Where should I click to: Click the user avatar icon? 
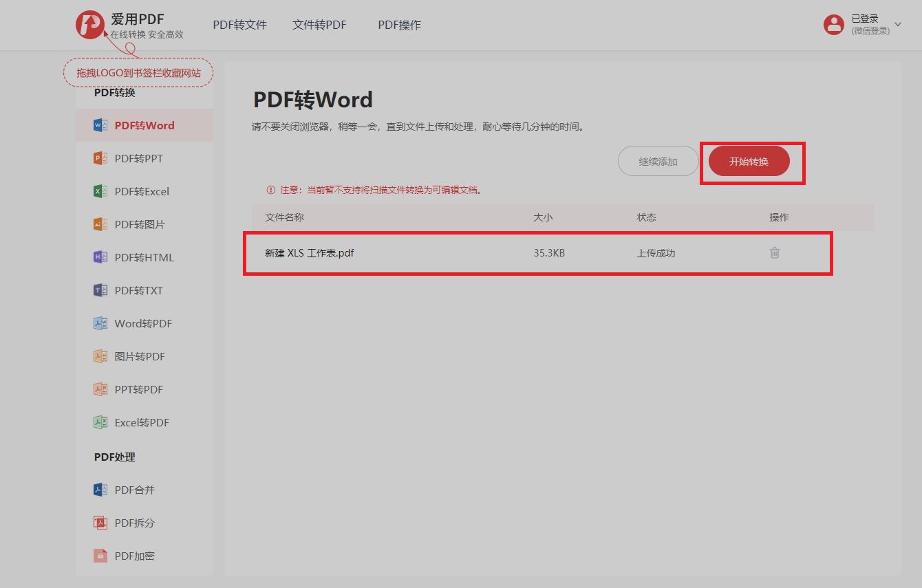click(x=833, y=25)
